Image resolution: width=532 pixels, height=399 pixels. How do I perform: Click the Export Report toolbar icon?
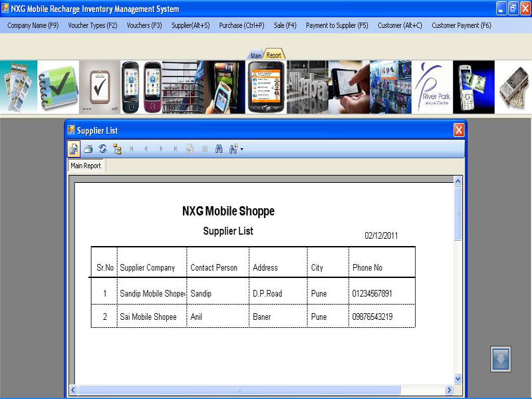coord(74,149)
